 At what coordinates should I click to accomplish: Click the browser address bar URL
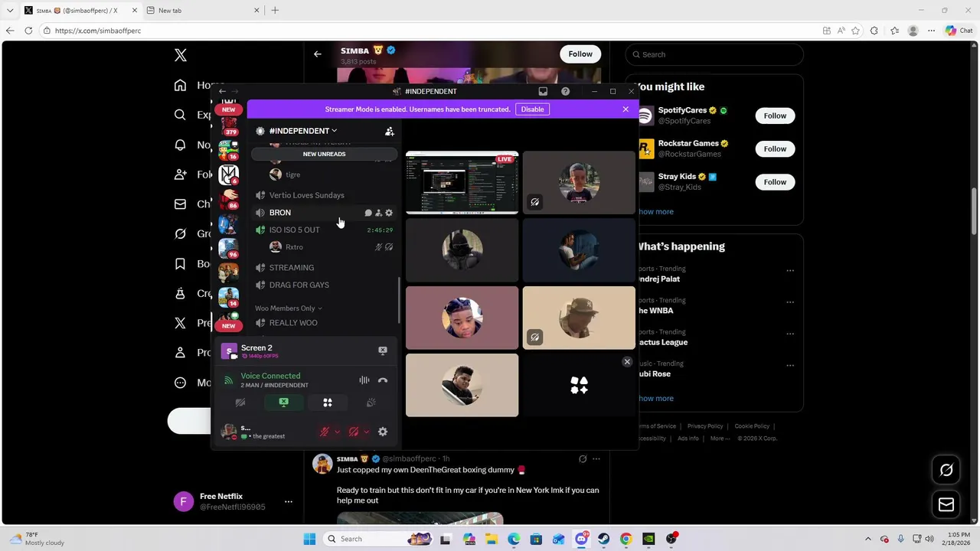pyautogui.click(x=98, y=31)
